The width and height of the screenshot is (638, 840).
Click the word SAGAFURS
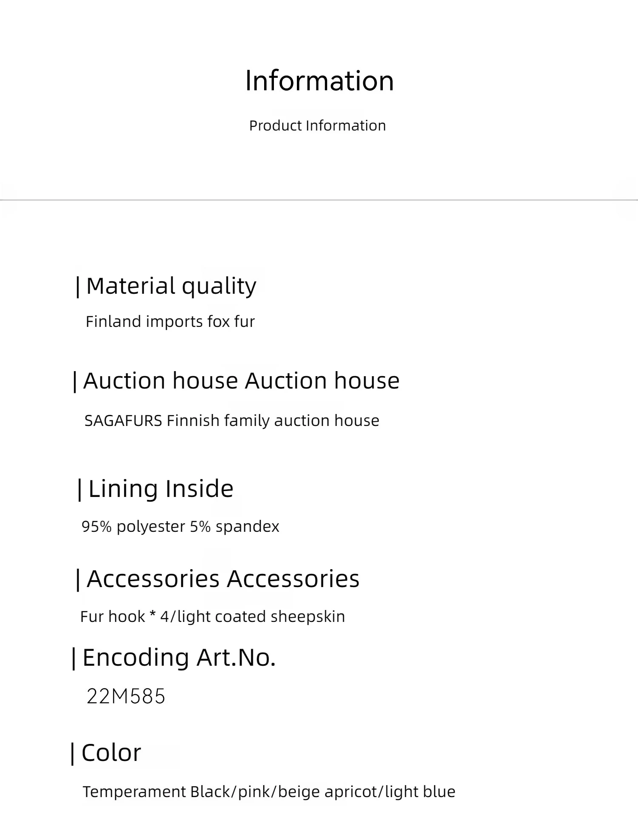pyautogui.click(x=123, y=421)
